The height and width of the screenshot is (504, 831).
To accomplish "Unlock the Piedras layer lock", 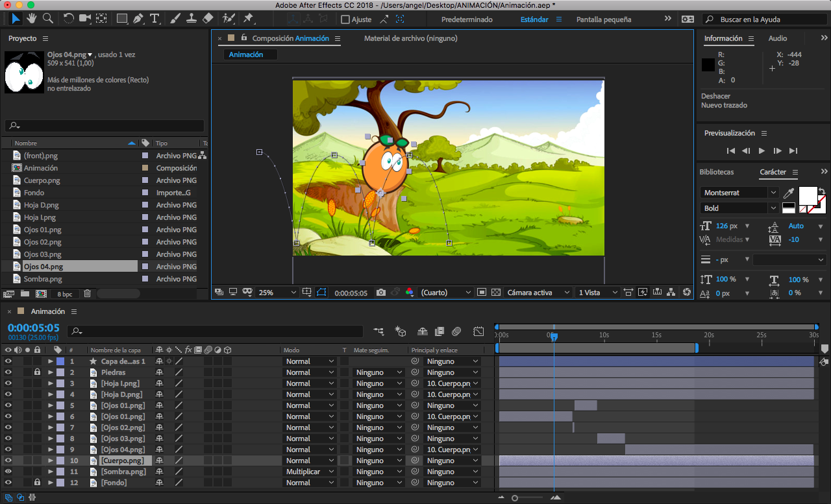I will [37, 372].
